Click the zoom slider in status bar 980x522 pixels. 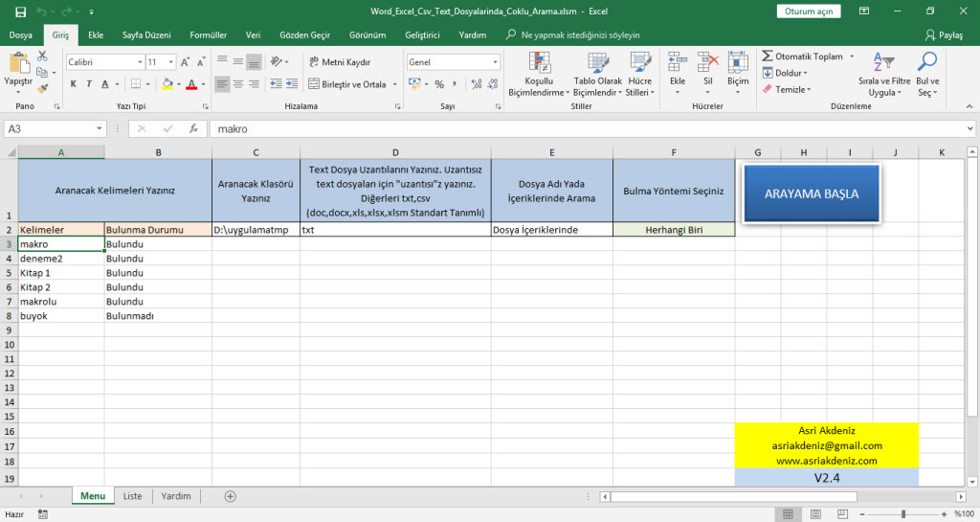[902, 514]
